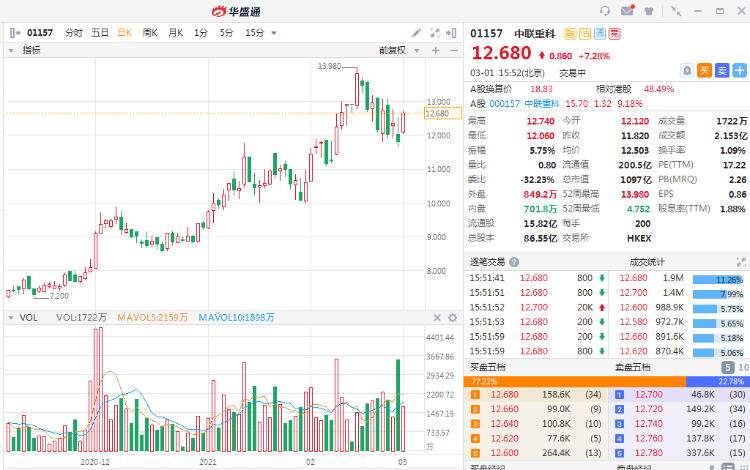Image resolution: width=750 pixels, height=470 pixels.
Task: Click the orange 买 buy button
Action: tap(704, 71)
